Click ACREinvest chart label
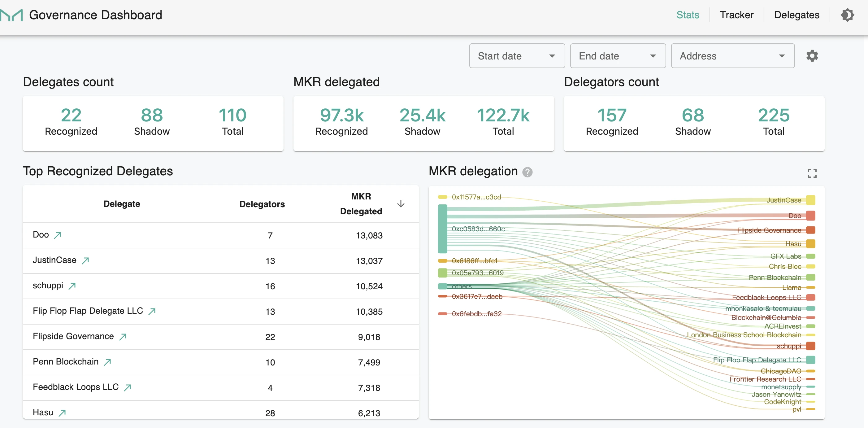The image size is (868, 428). click(783, 326)
